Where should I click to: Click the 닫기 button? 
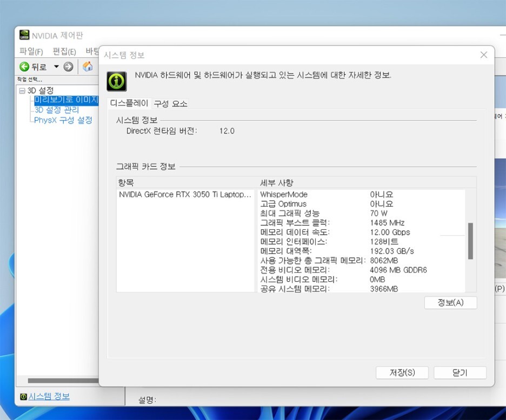pyautogui.click(x=460, y=372)
